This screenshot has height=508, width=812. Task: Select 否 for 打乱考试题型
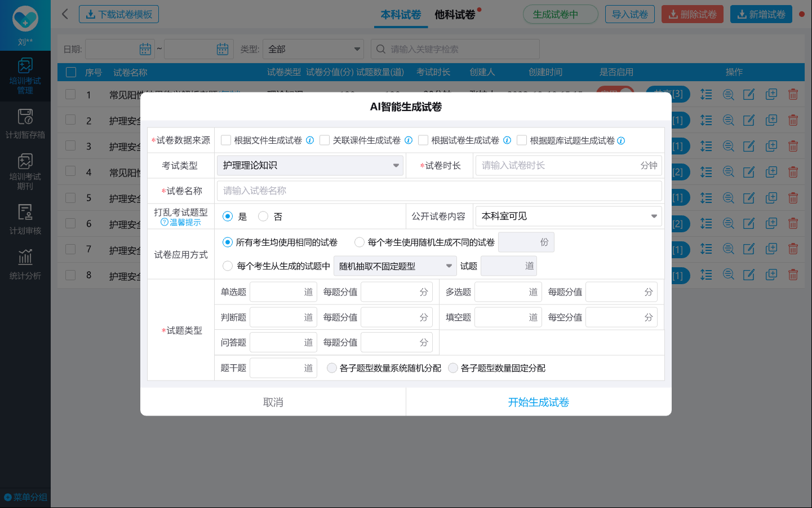click(263, 217)
